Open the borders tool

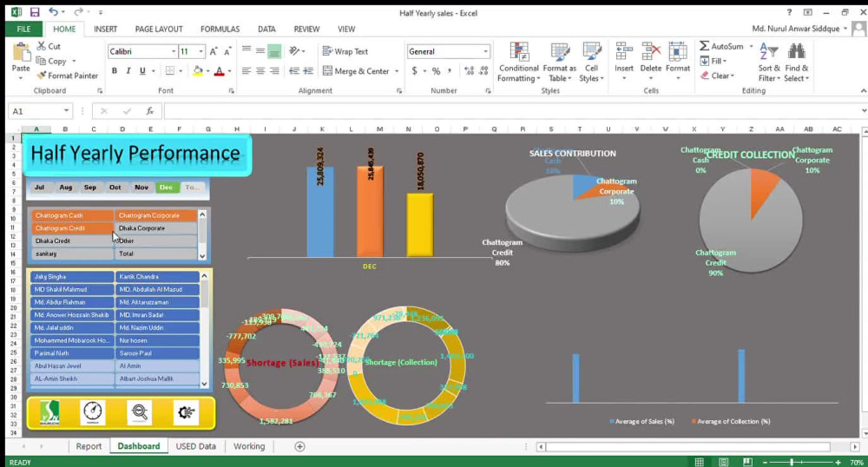(x=170, y=71)
